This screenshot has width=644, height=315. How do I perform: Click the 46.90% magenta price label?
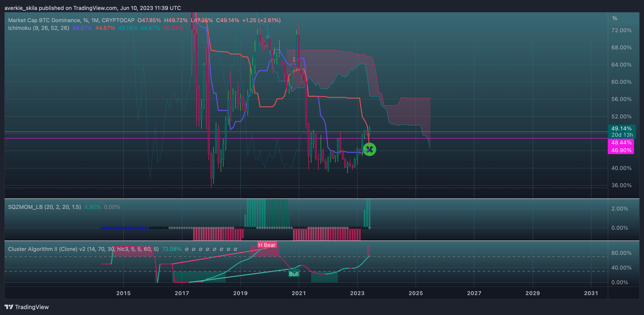pyautogui.click(x=621, y=150)
